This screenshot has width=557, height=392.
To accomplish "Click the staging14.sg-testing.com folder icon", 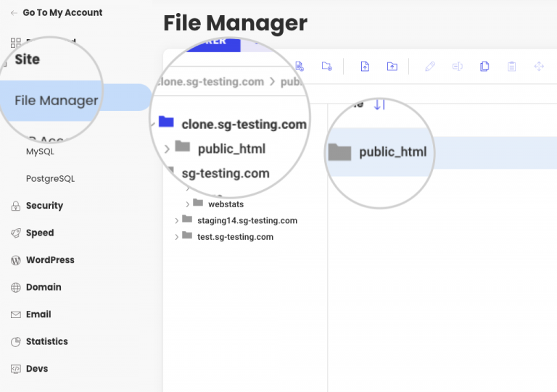I will pos(187,219).
